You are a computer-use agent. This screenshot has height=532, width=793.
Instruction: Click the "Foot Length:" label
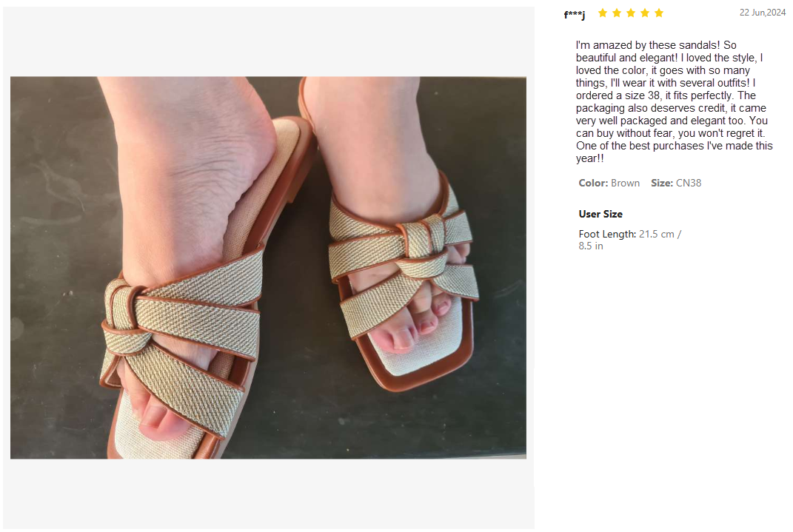coord(607,234)
